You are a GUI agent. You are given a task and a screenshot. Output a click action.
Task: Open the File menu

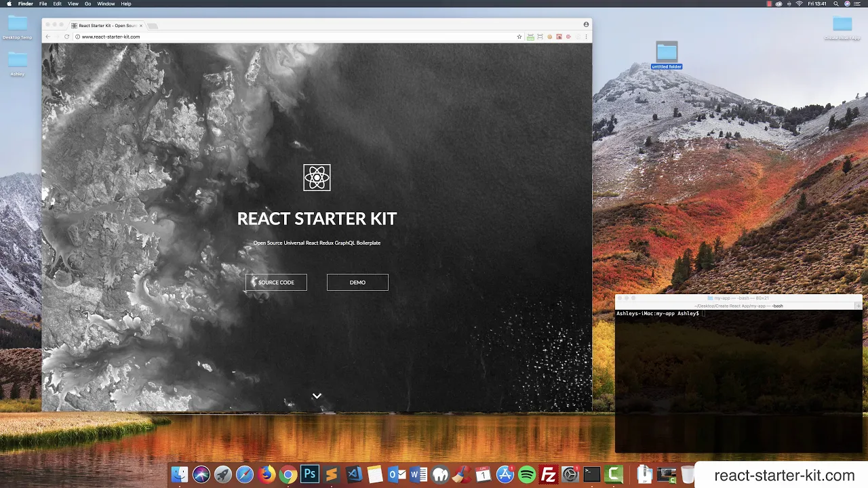(x=43, y=4)
